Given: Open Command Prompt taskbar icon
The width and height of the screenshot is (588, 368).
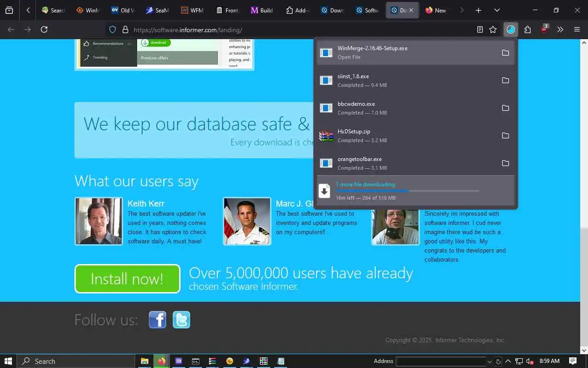Looking at the screenshot, I should (x=196, y=361).
